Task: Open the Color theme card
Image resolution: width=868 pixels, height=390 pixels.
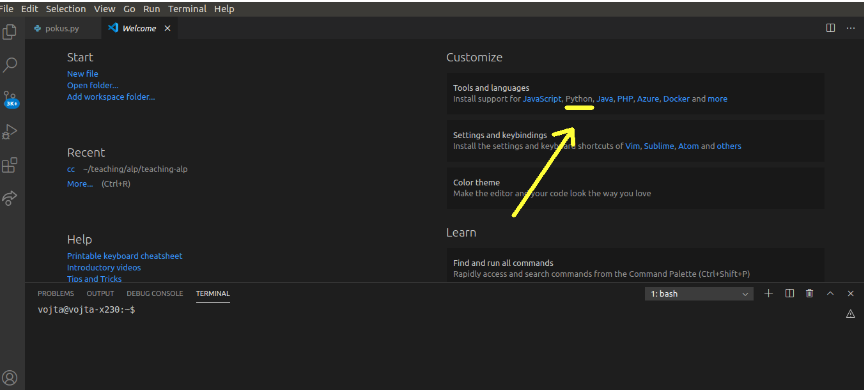Action: [635, 188]
